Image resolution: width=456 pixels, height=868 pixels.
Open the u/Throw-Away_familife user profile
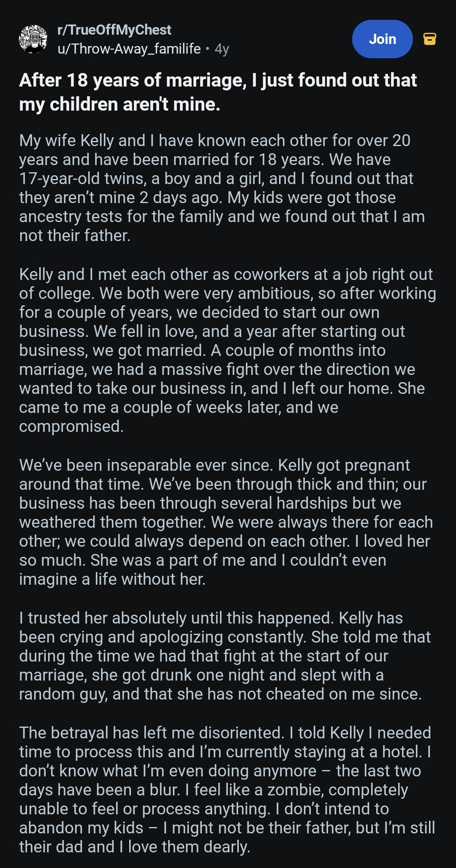coord(129,49)
